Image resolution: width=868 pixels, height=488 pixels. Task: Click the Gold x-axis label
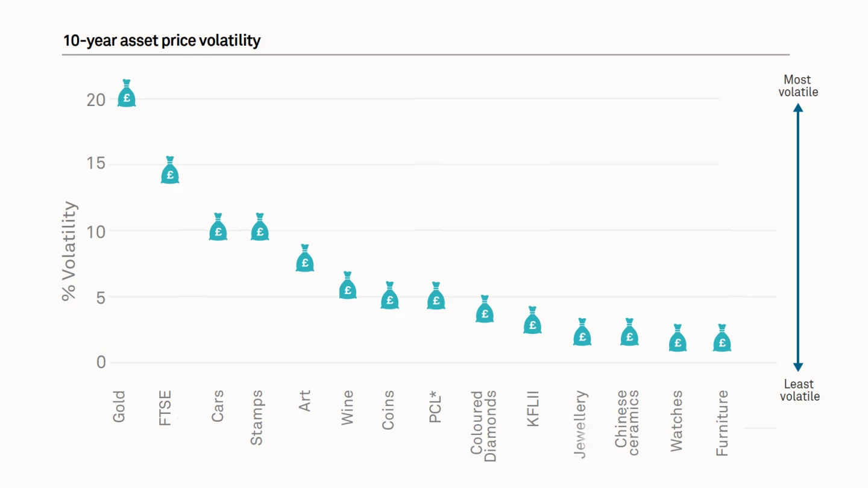119,407
